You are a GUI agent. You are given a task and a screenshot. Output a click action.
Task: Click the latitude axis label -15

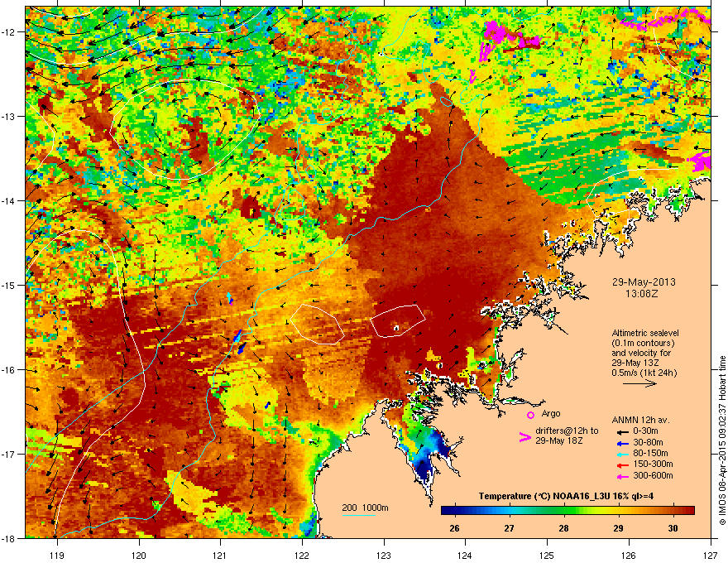click(9, 285)
